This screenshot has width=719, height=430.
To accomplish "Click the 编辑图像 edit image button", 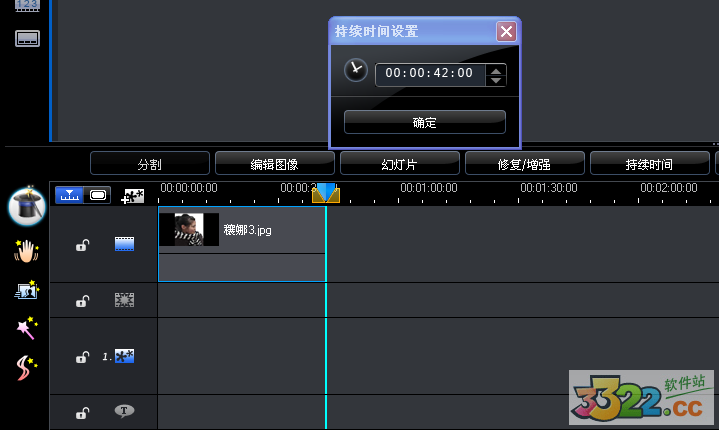I will [275, 164].
